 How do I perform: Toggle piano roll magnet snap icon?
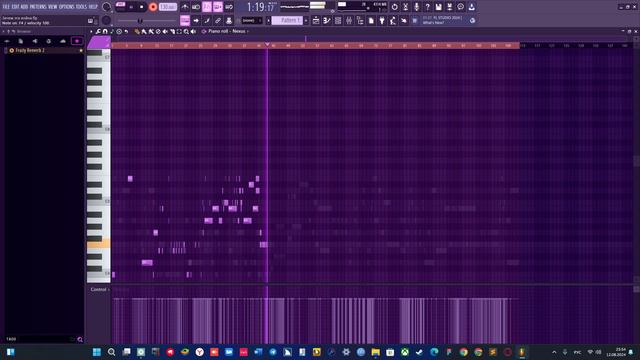[105, 31]
